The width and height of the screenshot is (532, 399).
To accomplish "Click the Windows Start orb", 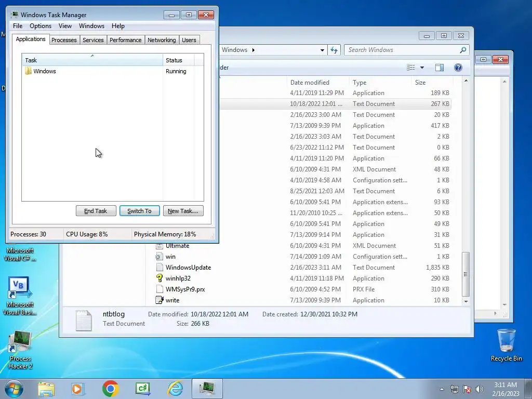I will (x=14, y=389).
